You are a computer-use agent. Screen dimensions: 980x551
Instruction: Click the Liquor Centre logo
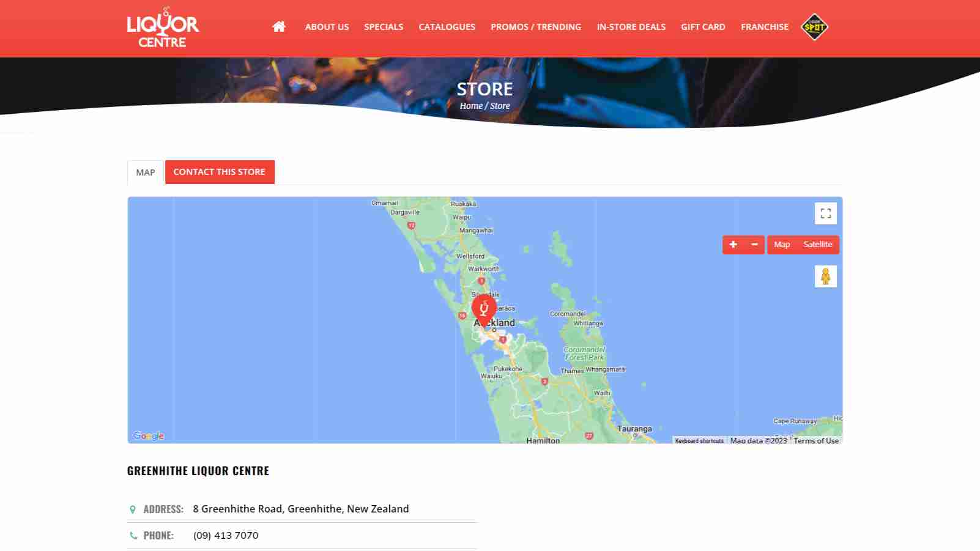pyautogui.click(x=163, y=28)
